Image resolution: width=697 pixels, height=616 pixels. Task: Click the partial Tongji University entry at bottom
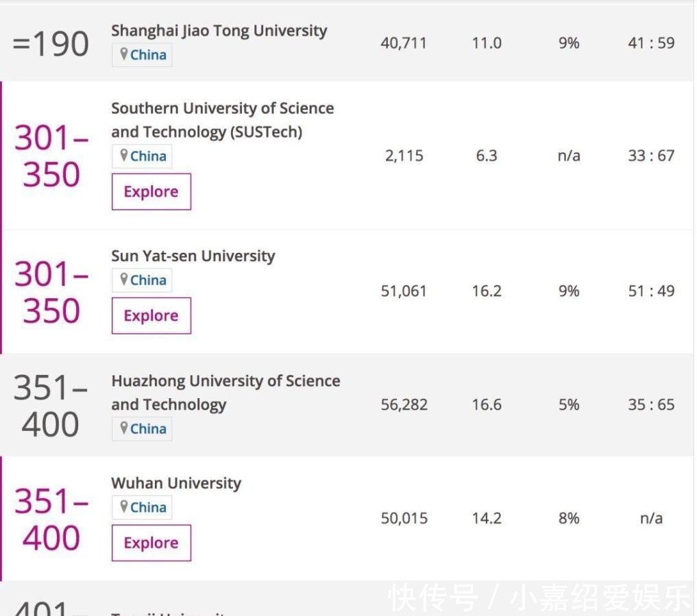click(171, 612)
